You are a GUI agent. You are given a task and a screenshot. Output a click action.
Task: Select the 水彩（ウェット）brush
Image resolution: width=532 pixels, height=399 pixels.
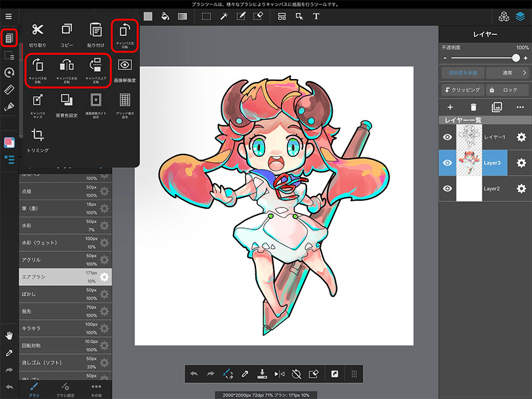click(x=65, y=243)
